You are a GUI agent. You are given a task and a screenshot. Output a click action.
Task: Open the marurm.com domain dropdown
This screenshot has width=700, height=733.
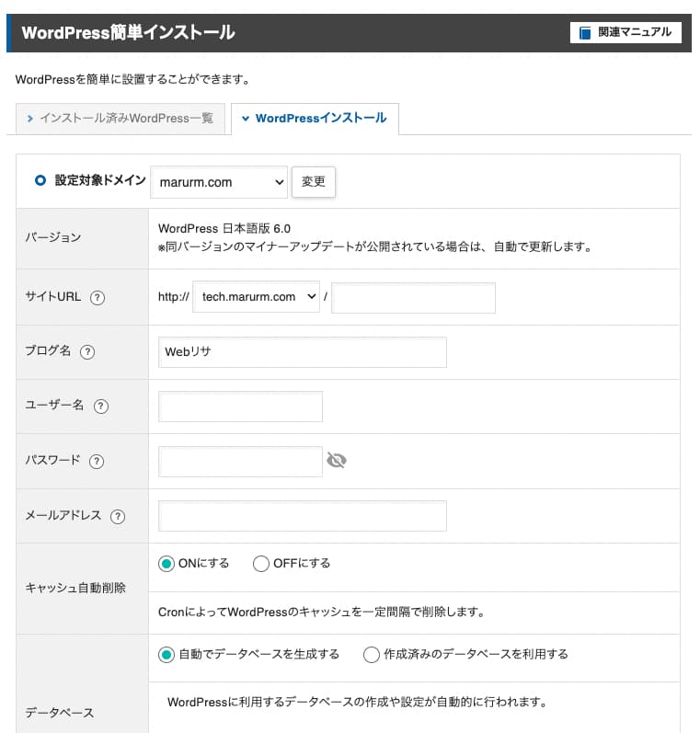[x=219, y=182]
